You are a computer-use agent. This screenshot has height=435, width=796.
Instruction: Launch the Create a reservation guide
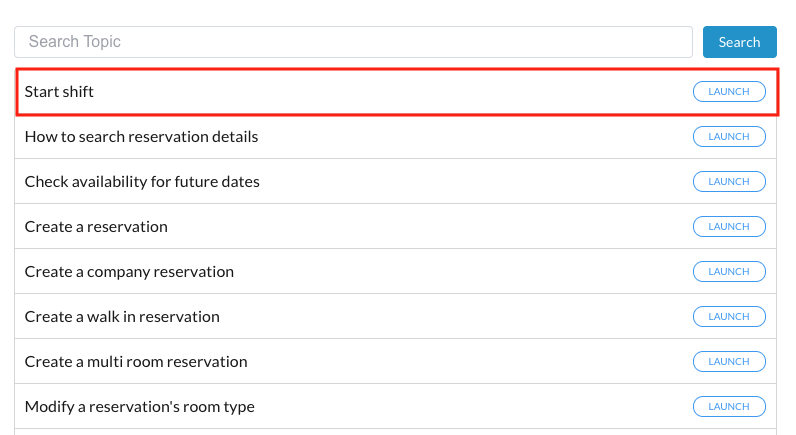click(x=729, y=227)
